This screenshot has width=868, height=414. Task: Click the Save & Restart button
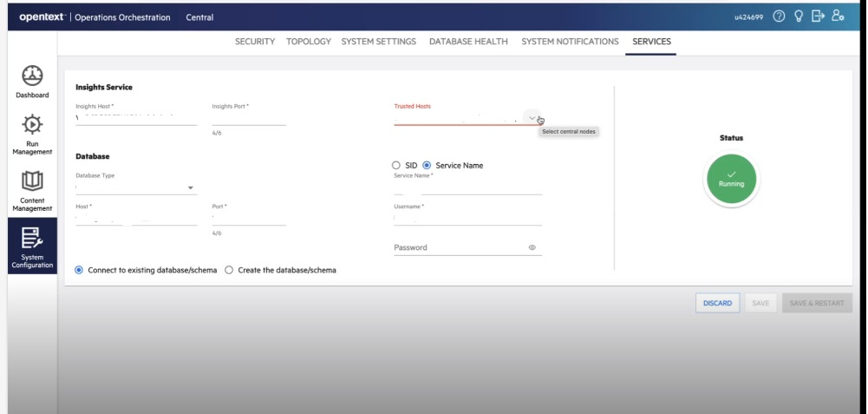(x=817, y=303)
